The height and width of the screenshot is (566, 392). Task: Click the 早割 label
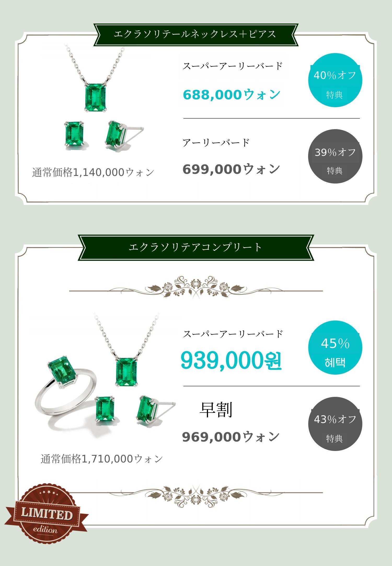[216, 409]
